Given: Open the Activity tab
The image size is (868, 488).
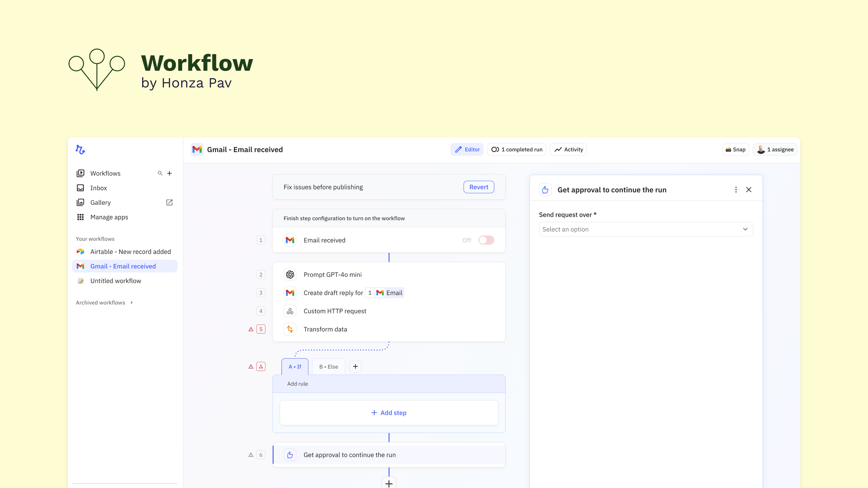Looking at the screenshot, I should coord(568,150).
